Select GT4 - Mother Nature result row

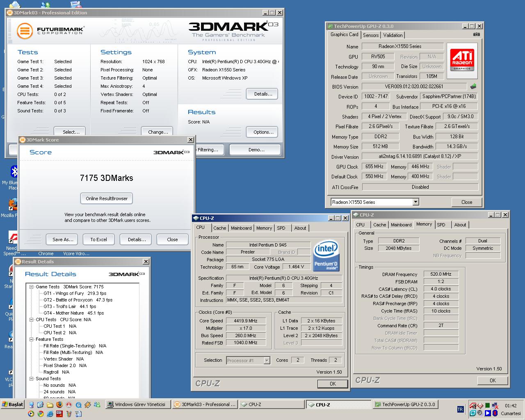pos(74,313)
